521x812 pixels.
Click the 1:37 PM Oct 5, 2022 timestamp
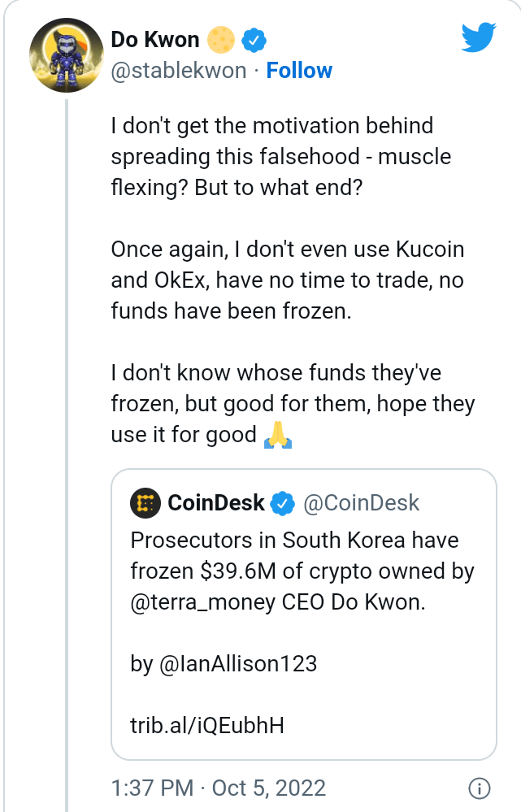[x=218, y=788]
